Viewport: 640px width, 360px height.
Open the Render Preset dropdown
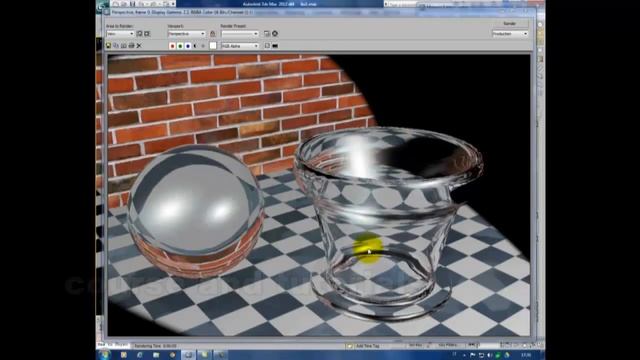click(x=240, y=34)
